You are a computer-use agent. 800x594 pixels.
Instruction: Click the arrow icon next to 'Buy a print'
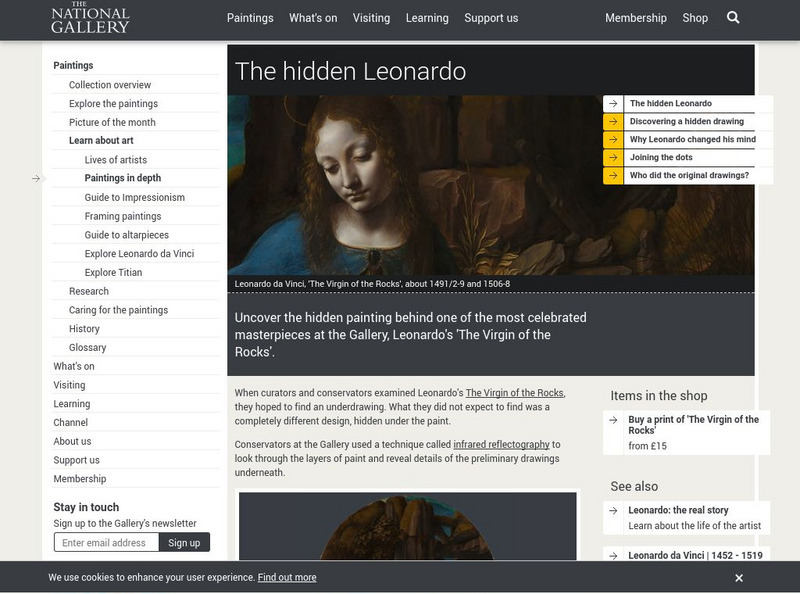(x=613, y=421)
